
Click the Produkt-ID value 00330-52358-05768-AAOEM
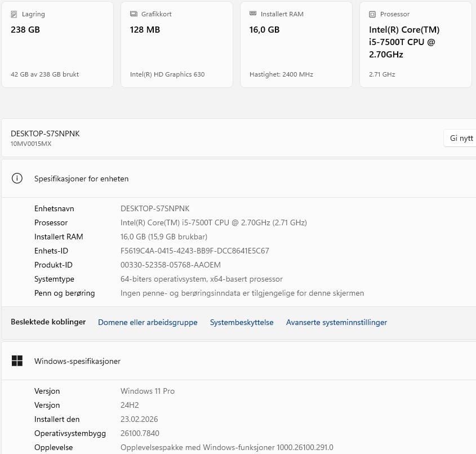(x=171, y=265)
